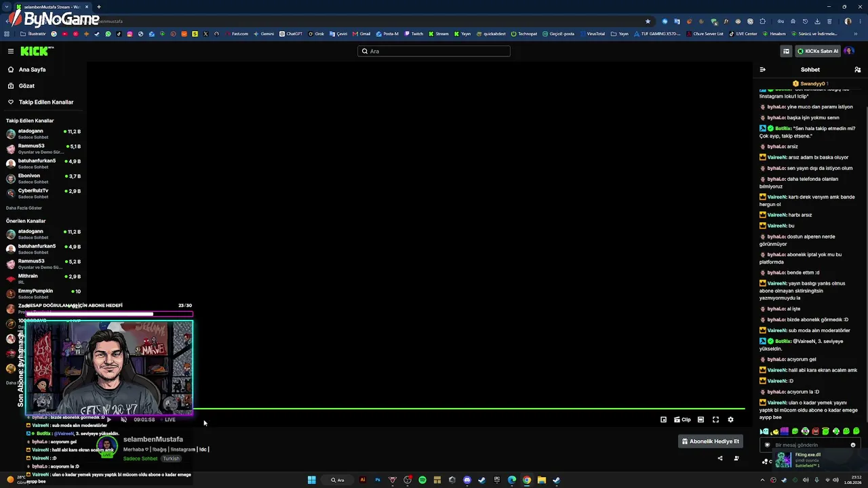868x488 pixels.
Task: Open recommended channel EmmyPumpkin
Action: coord(43,293)
